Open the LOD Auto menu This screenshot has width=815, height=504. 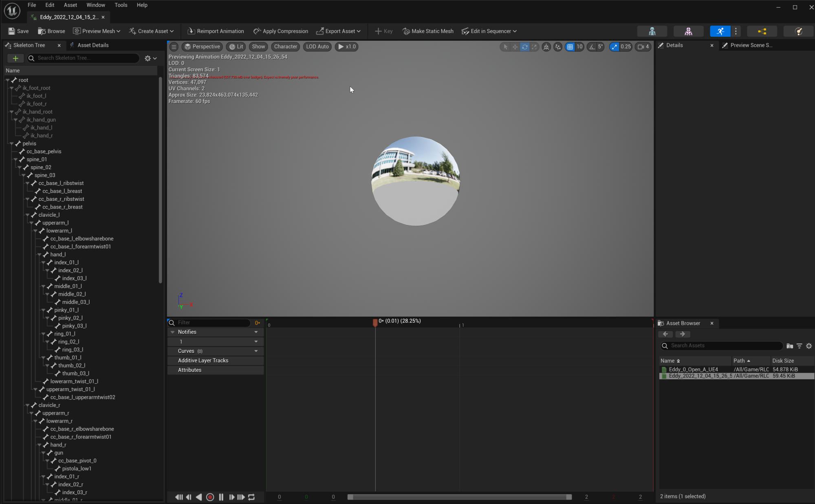pyautogui.click(x=317, y=46)
